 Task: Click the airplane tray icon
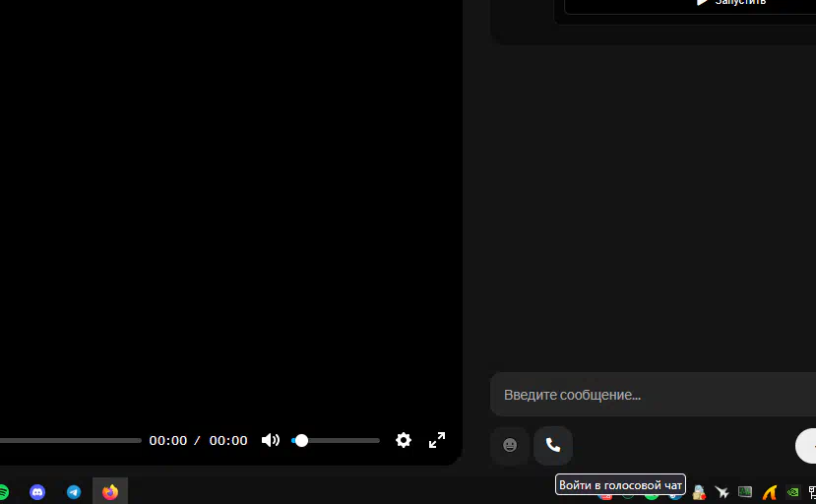coord(722,492)
